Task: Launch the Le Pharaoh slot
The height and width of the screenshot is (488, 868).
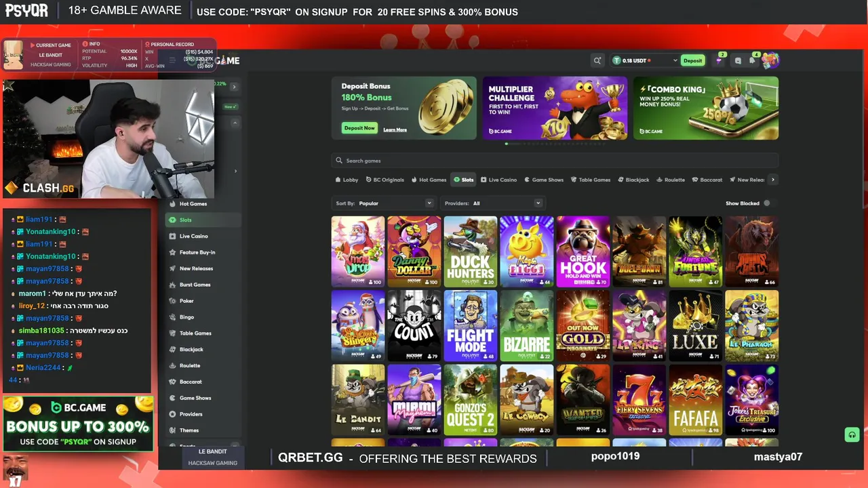Action: (x=751, y=326)
